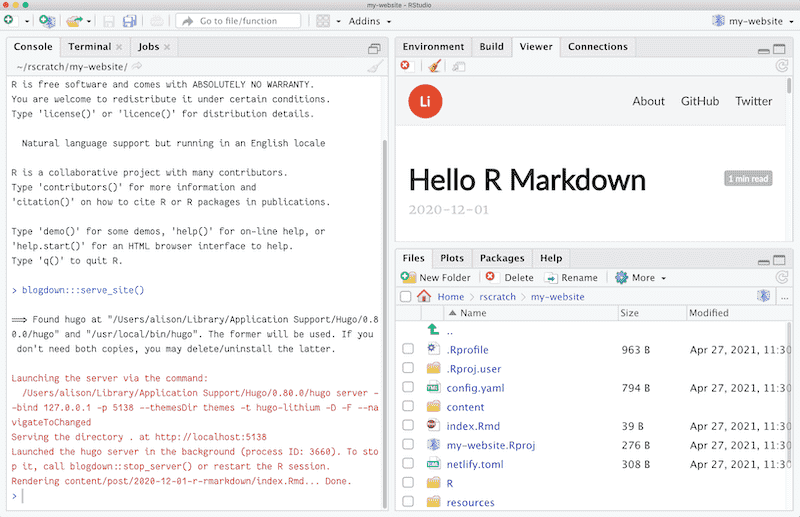Click the Files pane refresh icon
Screen dimensions: 800x517
click(x=782, y=277)
